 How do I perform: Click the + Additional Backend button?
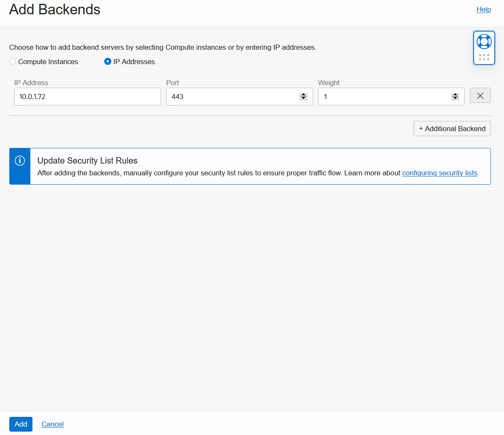point(452,129)
